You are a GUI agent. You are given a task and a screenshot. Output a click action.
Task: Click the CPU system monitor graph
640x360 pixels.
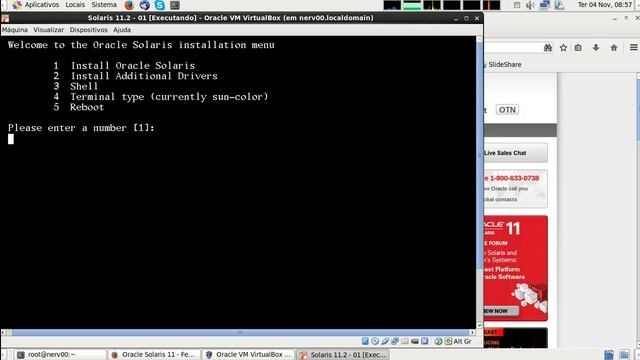click(x=392, y=5)
